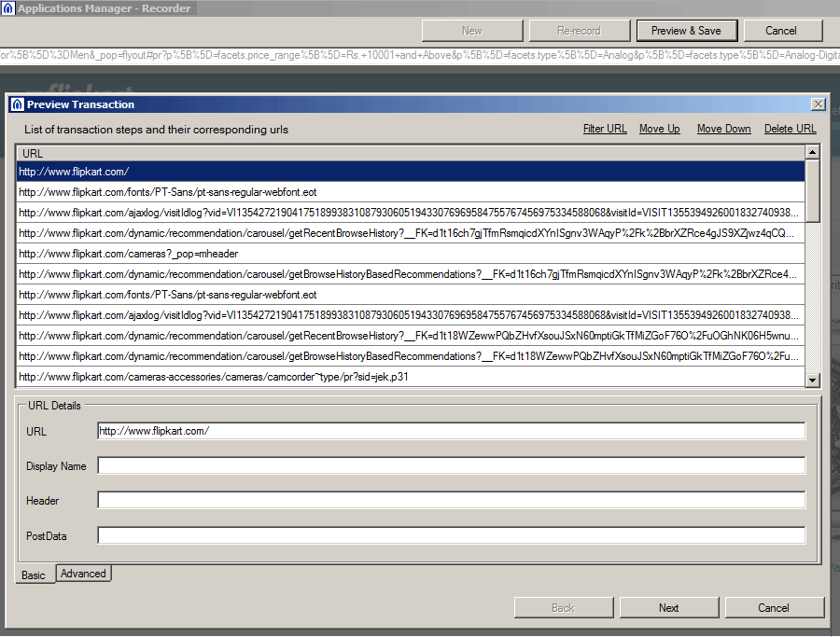Image resolution: width=840 pixels, height=637 pixels.
Task: Delete the selected URL entry
Action: pyautogui.click(x=789, y=129)
